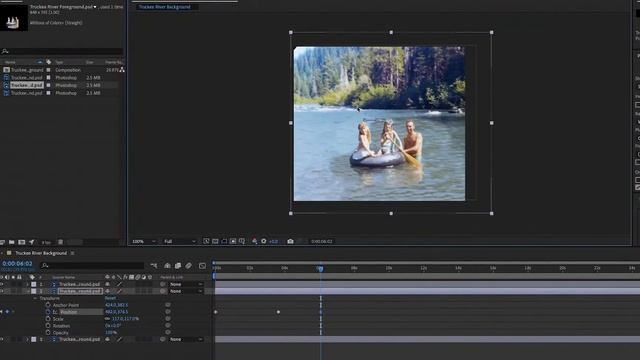Open the Choose grid and guide options icon
Screen dimensions: 640x360
point(242,241)
